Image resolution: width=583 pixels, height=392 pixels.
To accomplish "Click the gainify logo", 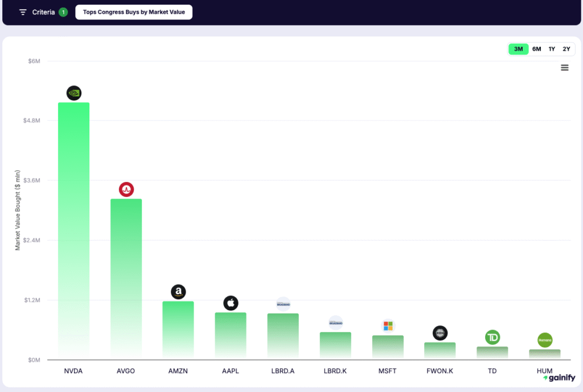I will (559, 378).
